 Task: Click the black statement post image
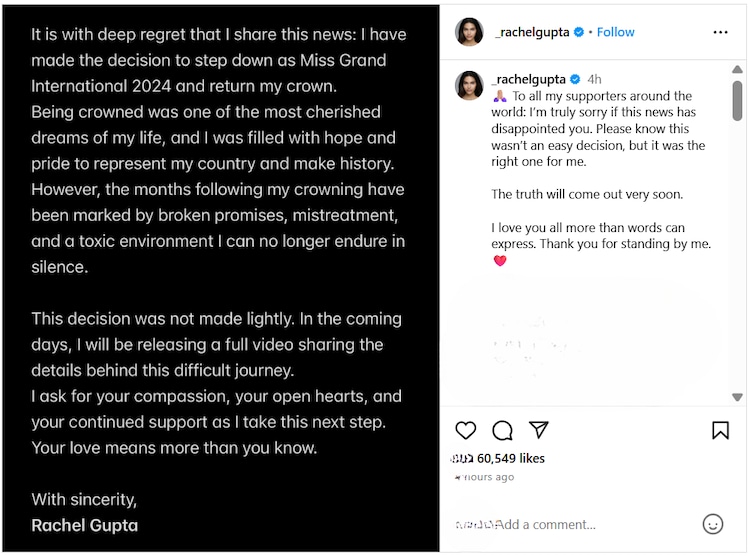tap(220, 278)
